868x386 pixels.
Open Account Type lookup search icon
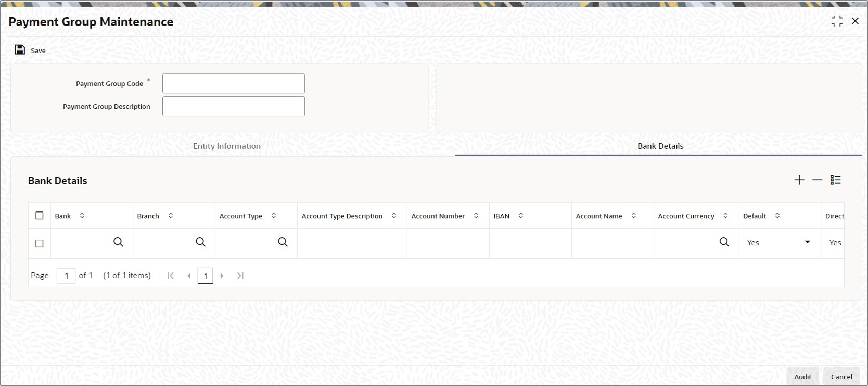pos(283,242)
